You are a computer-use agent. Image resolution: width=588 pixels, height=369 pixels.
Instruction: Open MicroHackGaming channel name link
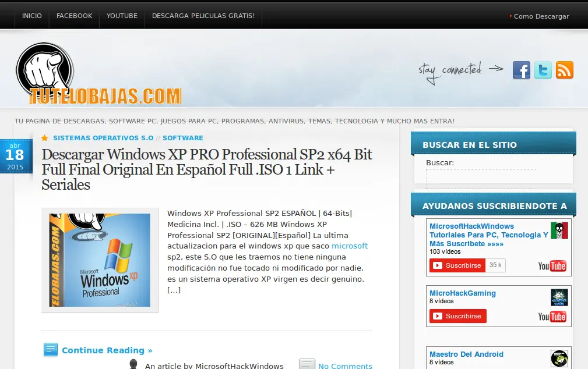[x=463, y=293]
